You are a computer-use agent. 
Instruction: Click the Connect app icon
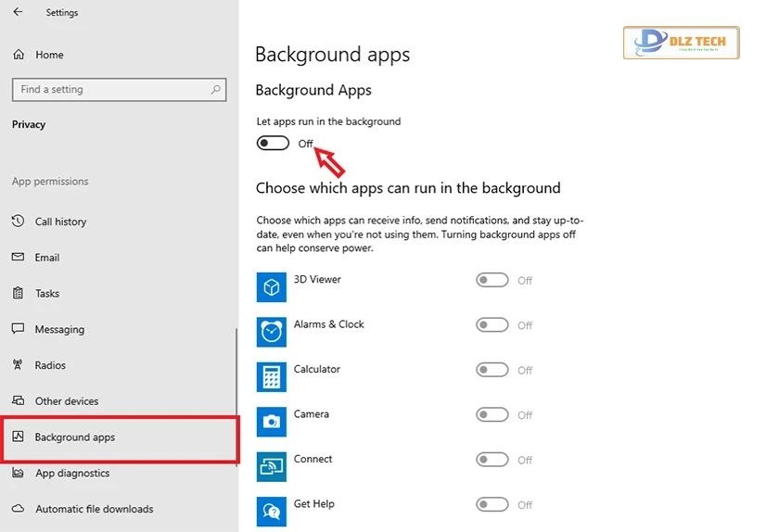pyautogui.click(x=271, y=466)
